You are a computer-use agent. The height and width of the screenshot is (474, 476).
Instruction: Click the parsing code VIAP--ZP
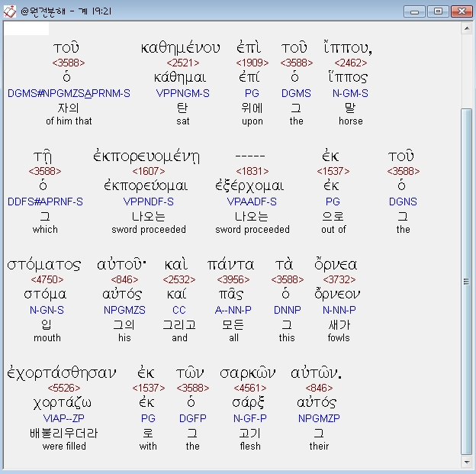tap(64, 419)
